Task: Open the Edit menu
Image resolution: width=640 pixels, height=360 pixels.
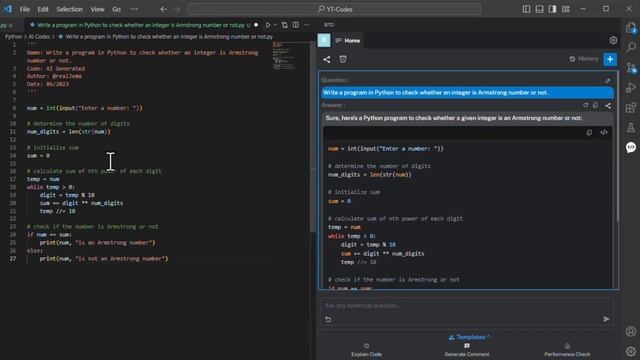Action: 43,9
